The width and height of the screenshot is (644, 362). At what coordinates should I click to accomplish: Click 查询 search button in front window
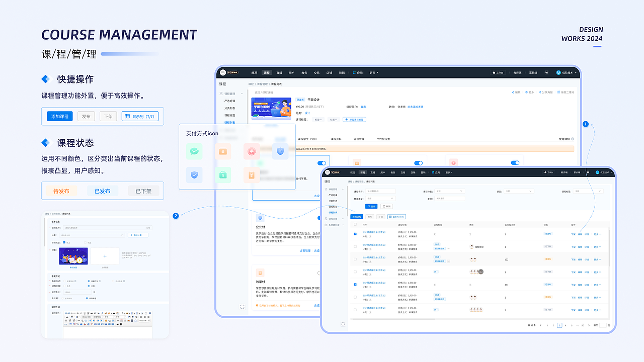pyautogui.click(x=371, y=206)
